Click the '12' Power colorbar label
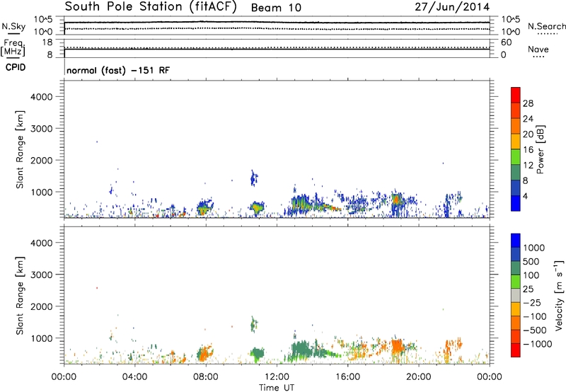Image resolution: width=566 pixels, height=392 pixels. [528, 165]
